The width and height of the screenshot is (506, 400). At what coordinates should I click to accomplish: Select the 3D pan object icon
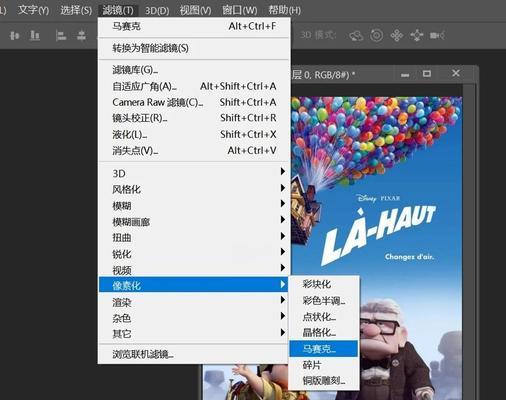click(x=397, y=35)
